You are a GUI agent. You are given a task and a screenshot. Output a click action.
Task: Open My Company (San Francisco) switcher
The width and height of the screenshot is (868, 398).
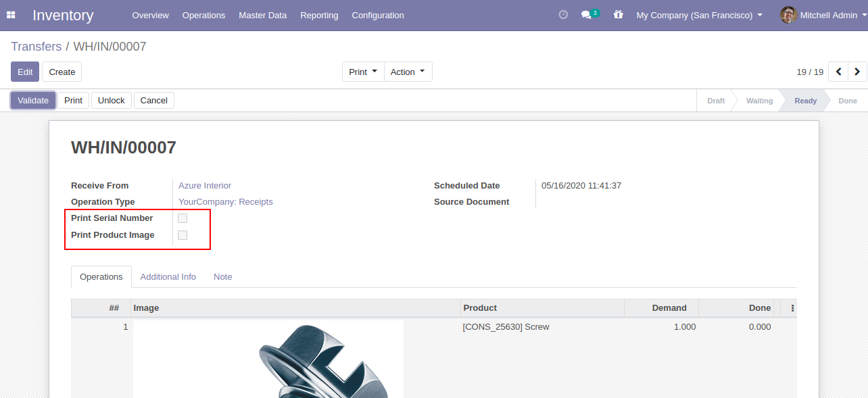[699, 15]
